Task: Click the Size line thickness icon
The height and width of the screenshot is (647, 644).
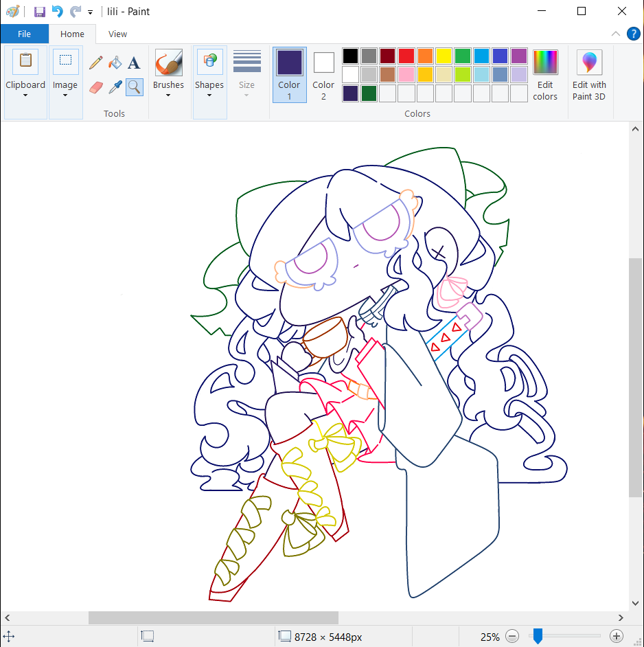Action: [246, 62]
